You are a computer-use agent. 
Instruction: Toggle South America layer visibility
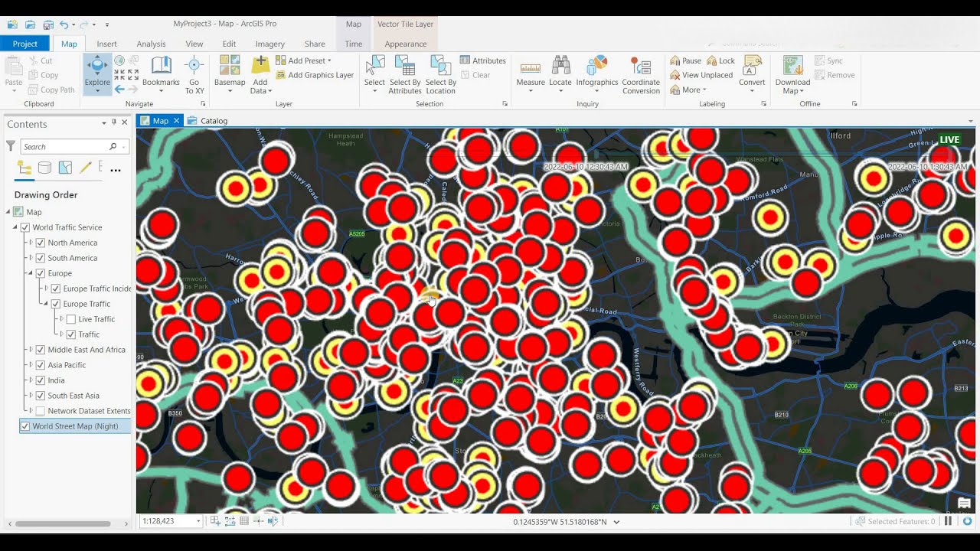(x=41, y=258)
